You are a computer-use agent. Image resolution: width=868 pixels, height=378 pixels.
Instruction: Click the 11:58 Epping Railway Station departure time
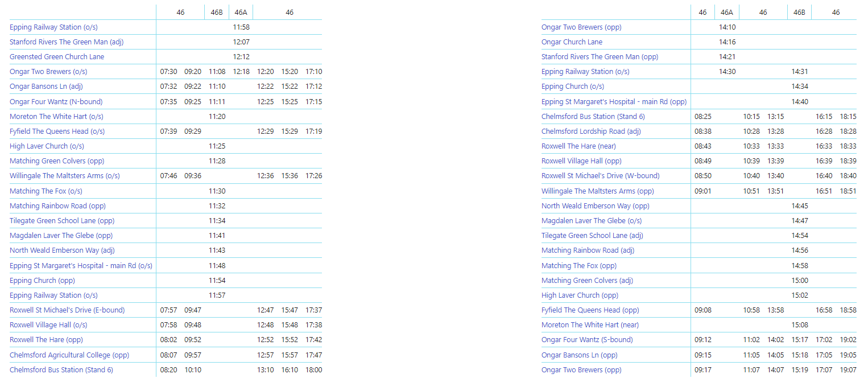coord(241,27)
